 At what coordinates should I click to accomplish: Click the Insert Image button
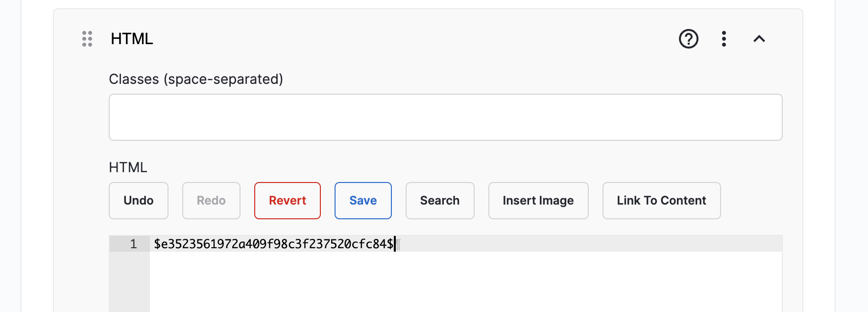(538, 201)
